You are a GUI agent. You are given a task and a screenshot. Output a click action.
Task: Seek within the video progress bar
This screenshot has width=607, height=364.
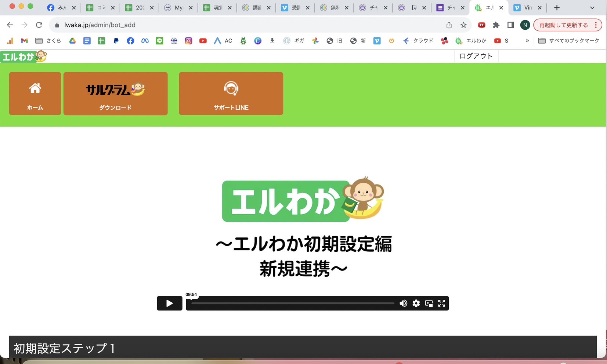click(x=293, y=303)
